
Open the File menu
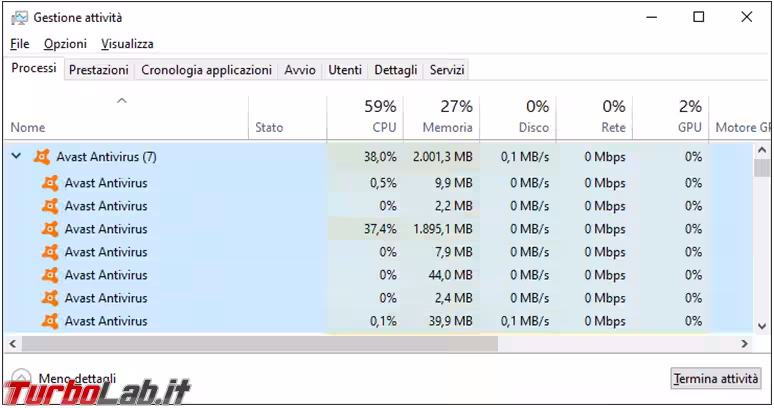click(19, 44)
